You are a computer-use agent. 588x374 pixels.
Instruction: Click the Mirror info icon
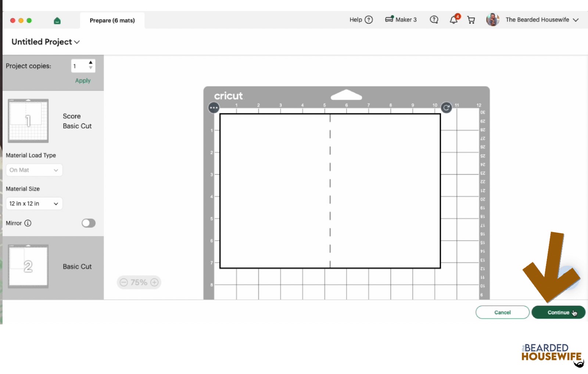(28, 223)
